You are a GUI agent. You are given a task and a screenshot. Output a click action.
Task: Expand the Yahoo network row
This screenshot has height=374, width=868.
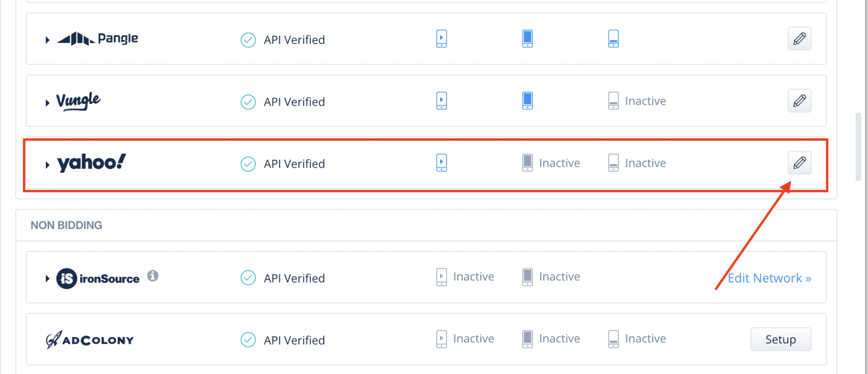tap(47, 164)
